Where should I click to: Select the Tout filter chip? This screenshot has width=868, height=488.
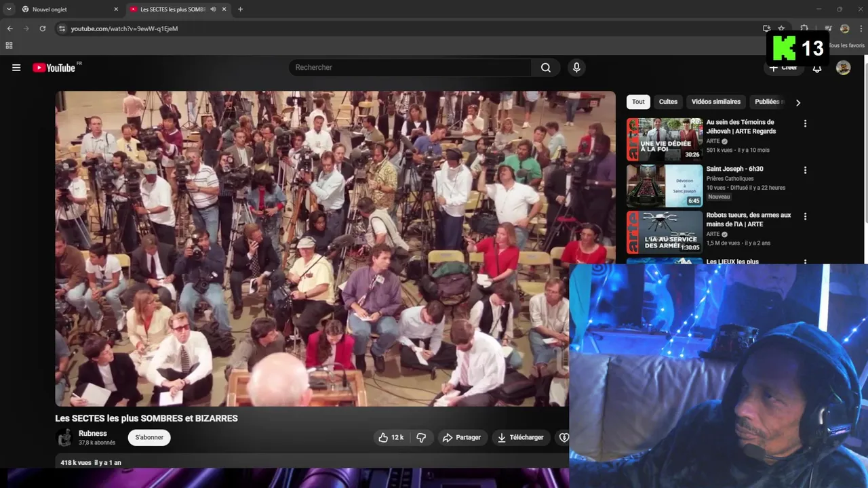pos(638,102)
